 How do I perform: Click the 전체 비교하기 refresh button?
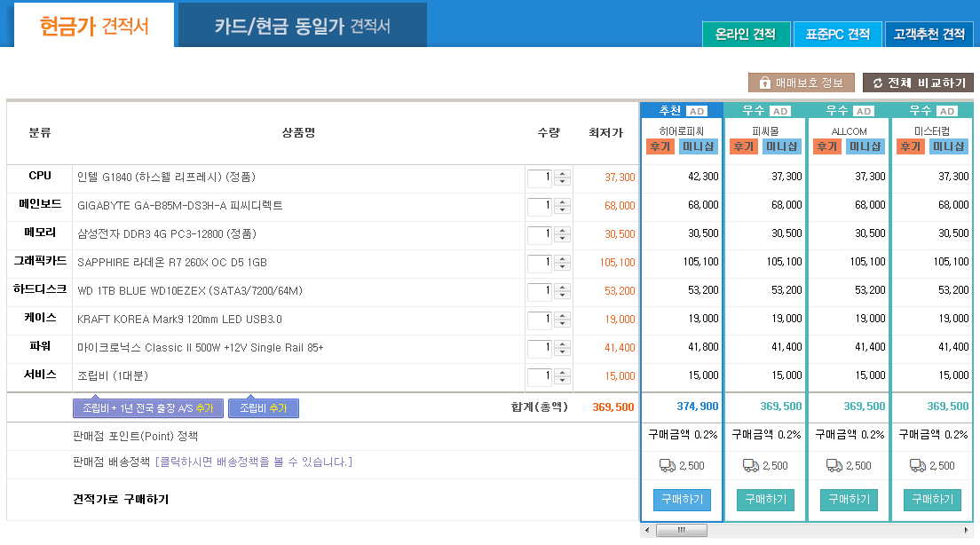coord(918,83)
